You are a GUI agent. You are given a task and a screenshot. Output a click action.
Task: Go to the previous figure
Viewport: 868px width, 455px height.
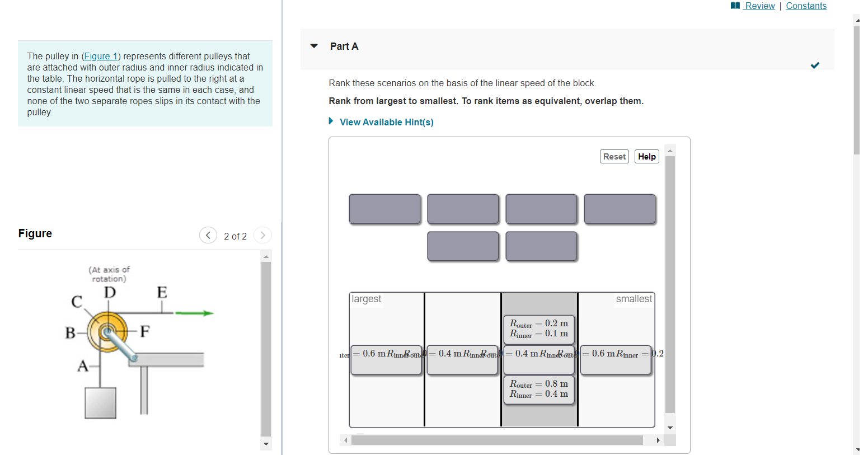click(x=208, y=235)
